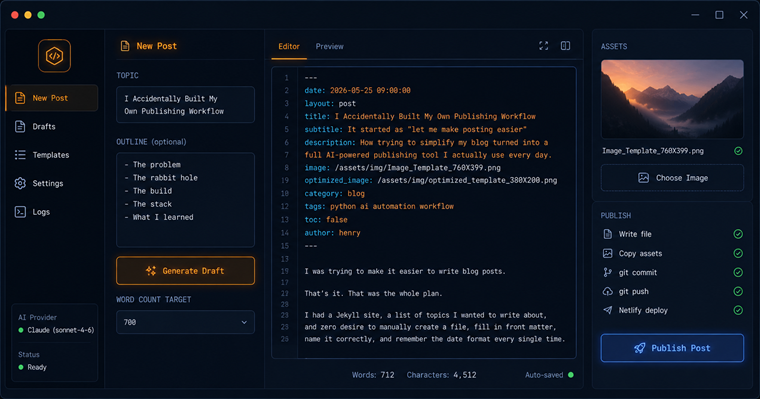
Task: Click git commit branch icon
Action: point(607,272)
